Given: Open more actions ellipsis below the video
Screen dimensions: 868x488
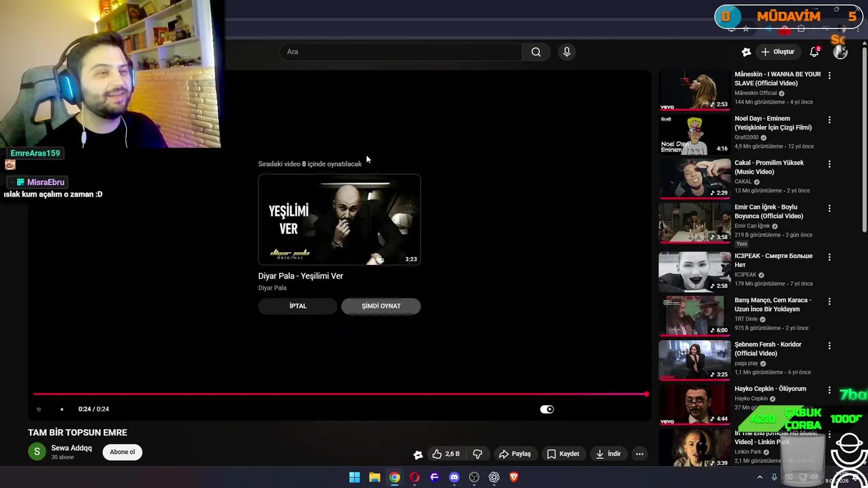Looking at the screenshot, I should (x=639, y=454).
